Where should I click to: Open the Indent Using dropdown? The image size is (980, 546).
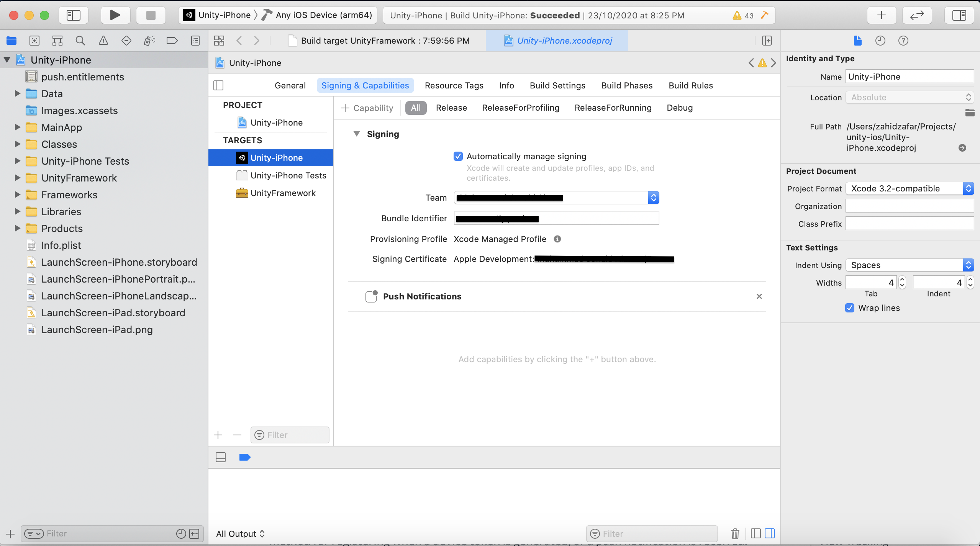(x=910, y=265)
